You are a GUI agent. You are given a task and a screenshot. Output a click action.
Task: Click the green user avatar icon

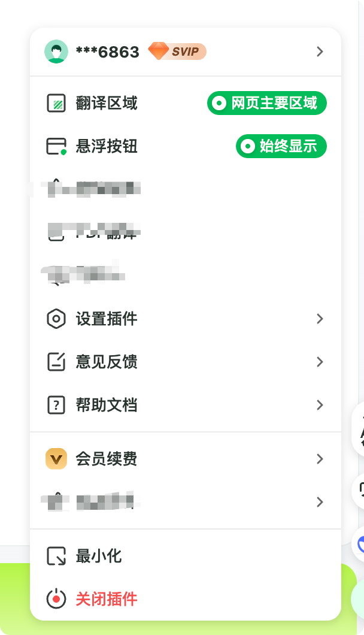click(56, 52)
